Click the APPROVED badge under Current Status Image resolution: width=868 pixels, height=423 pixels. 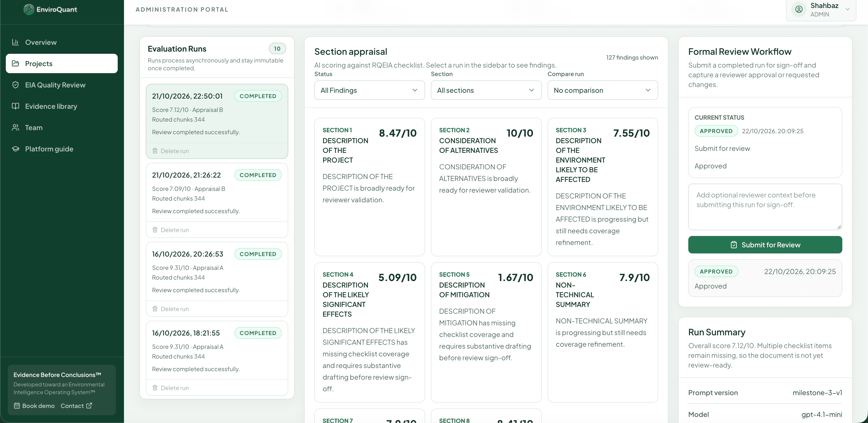click(x=716, y=131)
